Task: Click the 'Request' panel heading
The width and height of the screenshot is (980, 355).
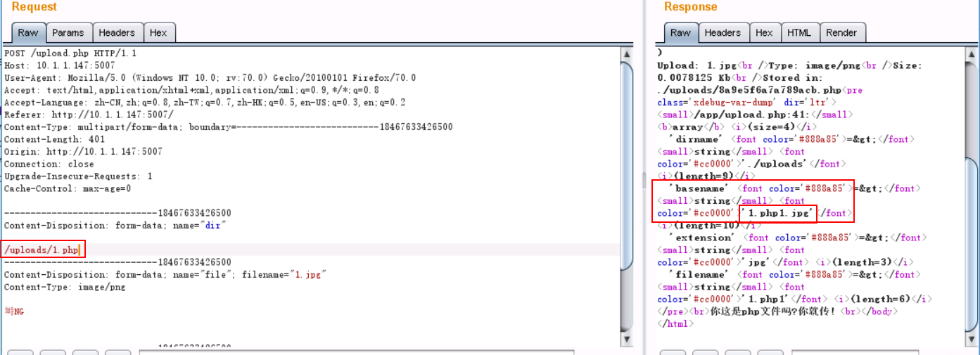Action: point(34,7)
